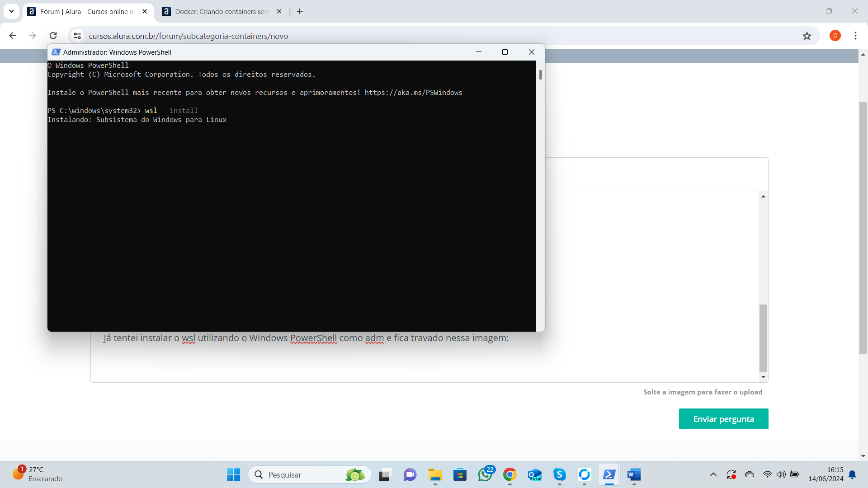Reload the Alura forum page
The image size is (868, 488).
(53, 36)
